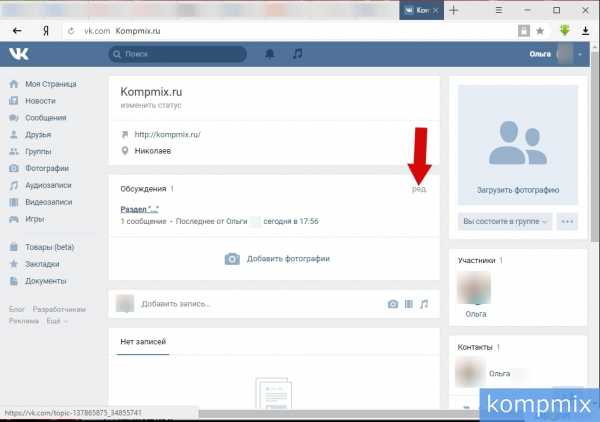Image resolution: width=600 pixels, height=422 pixels.
Task: Click Добавить запись input field
Action: [260, 304]
